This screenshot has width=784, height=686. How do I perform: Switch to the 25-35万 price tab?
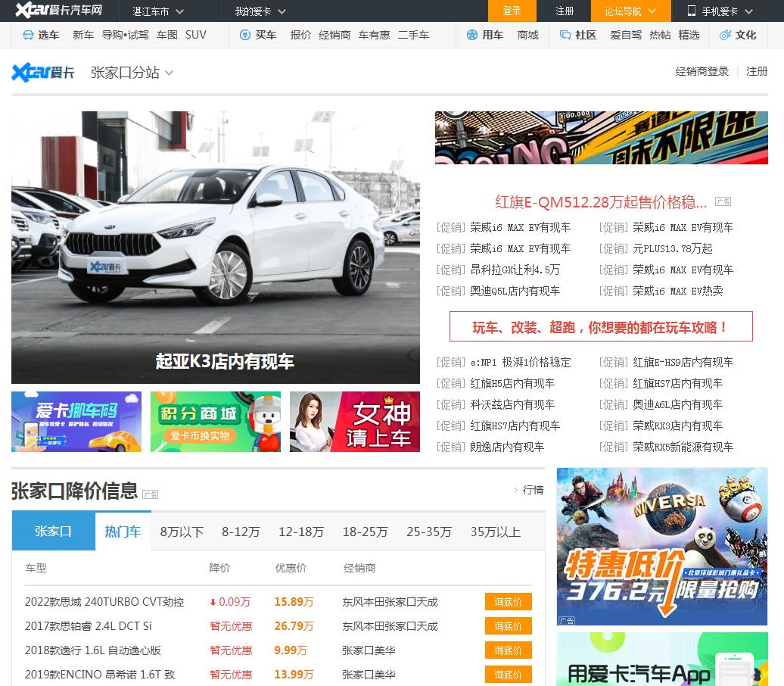(429, 532)
